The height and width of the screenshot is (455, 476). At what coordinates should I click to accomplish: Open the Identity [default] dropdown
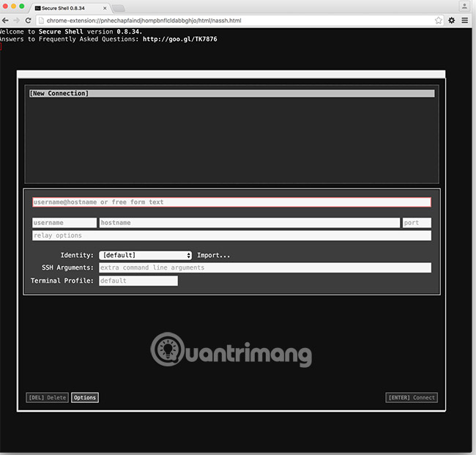click(x=146, y=255)
